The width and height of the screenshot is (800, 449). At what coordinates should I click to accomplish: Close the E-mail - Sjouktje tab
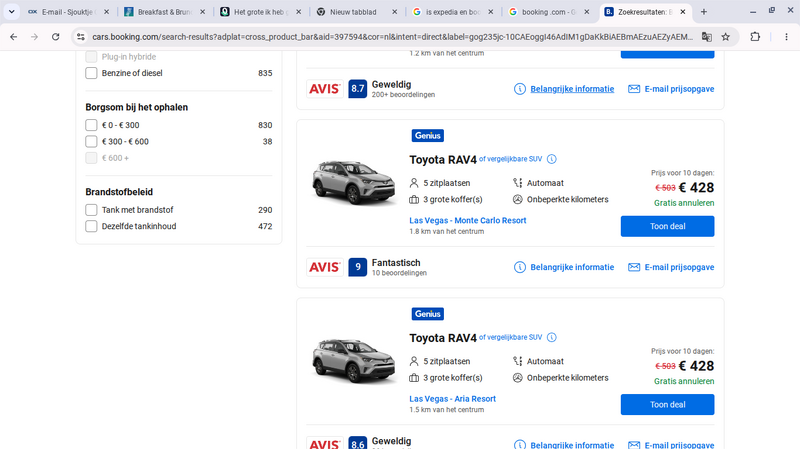pos(106,12)
